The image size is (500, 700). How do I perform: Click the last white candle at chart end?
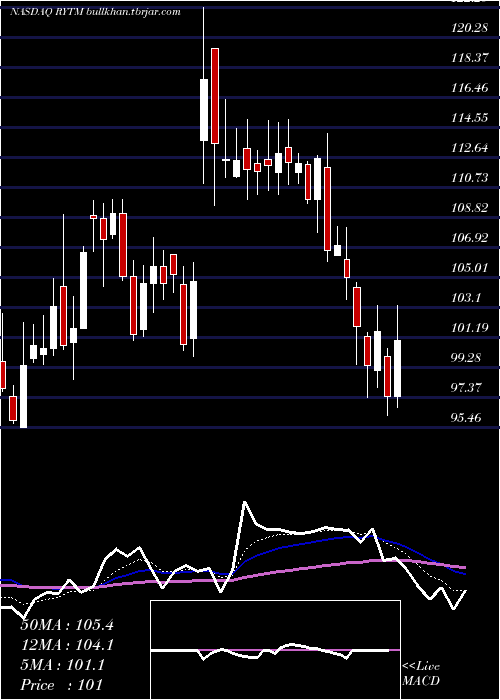(x=397, y=368)
